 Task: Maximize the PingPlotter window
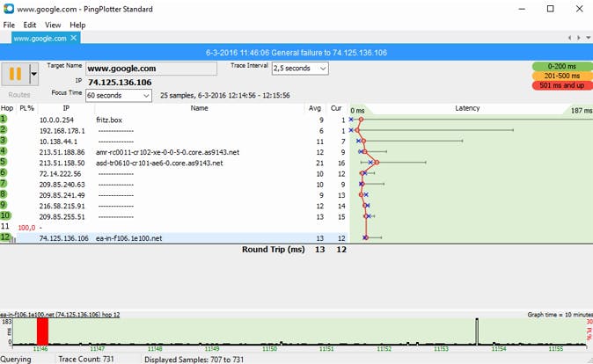point(551,9)
